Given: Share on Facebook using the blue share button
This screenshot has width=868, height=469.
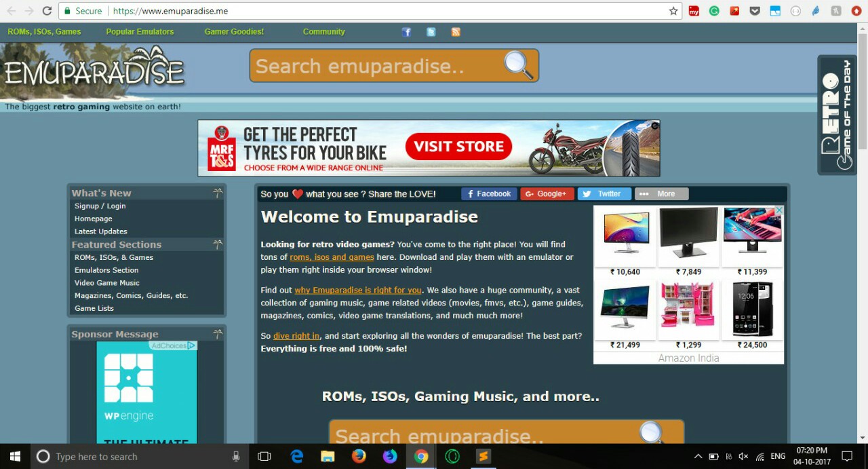Looking at the screenshot, I should coord(489,193).
